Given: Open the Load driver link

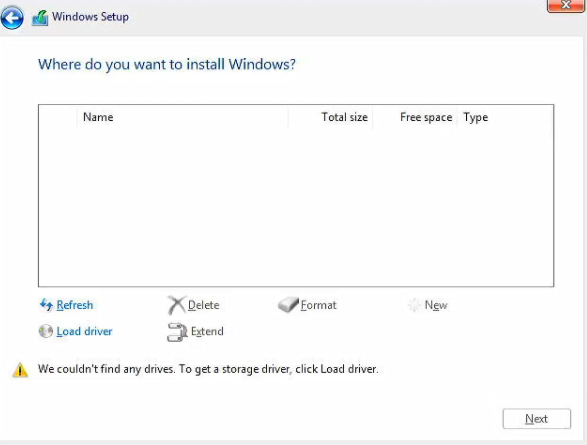Looking at the screenshot, I should click(84, 331).
